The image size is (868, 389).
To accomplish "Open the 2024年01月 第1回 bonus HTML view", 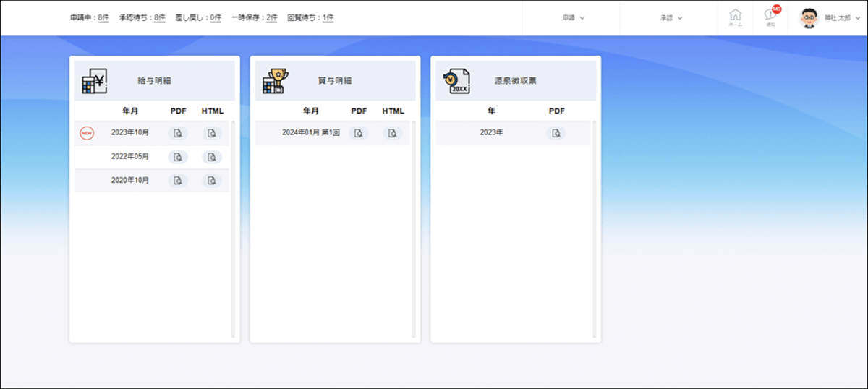I will click(393, 133).
